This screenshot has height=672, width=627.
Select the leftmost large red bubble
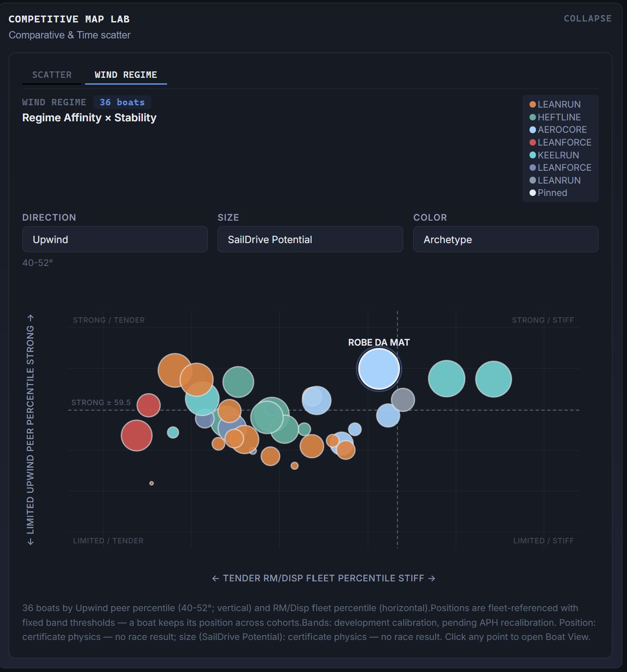point(136,435)
